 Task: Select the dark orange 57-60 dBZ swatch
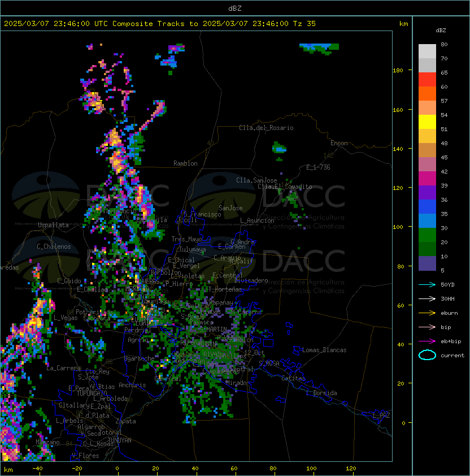pyautogui.click(x=427, y=94)
